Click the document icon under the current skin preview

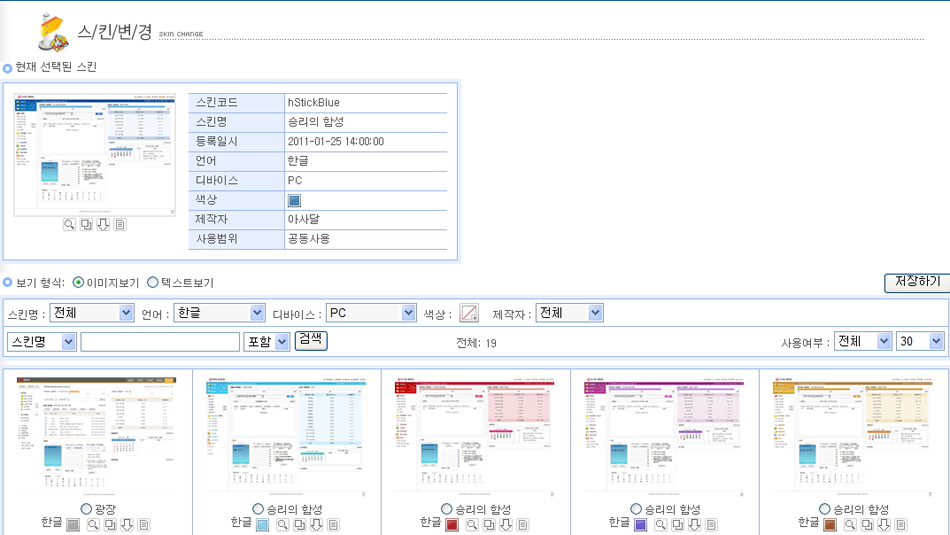click(120, 225)
